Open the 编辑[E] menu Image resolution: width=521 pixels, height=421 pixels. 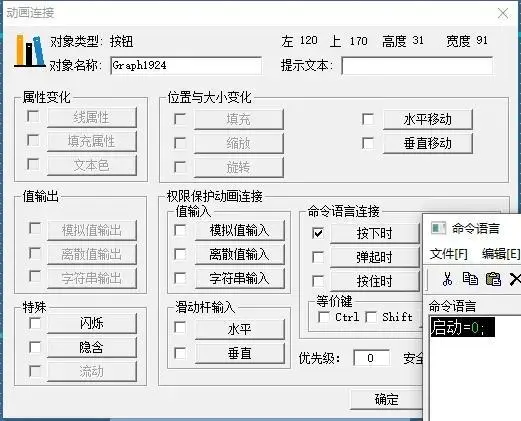click(501, 254)
